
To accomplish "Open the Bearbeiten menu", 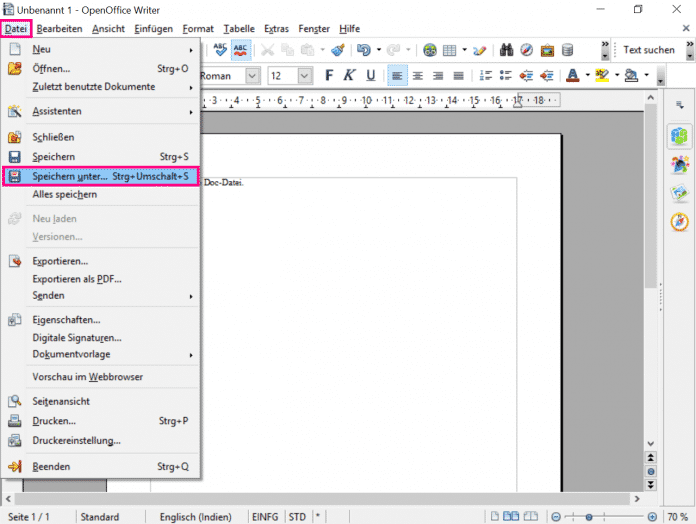I will tap(59, 29).
